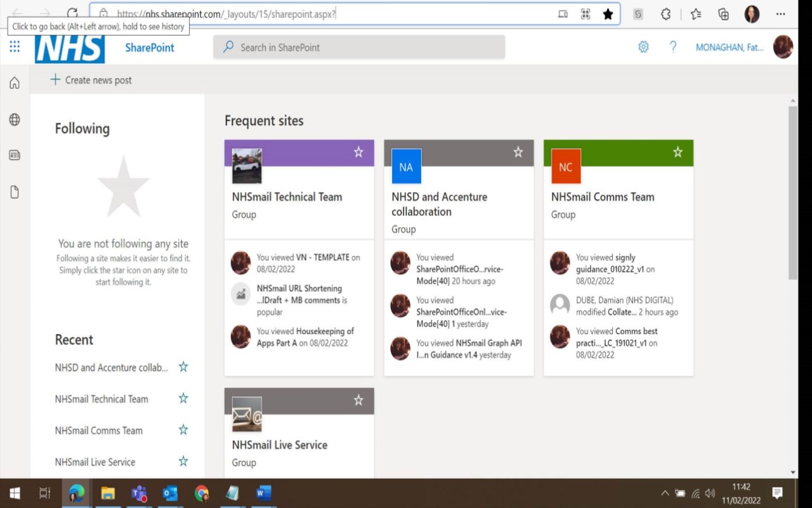Click the browser address bar URL
Screen dimensions: 812x508
tap(226, 14)
